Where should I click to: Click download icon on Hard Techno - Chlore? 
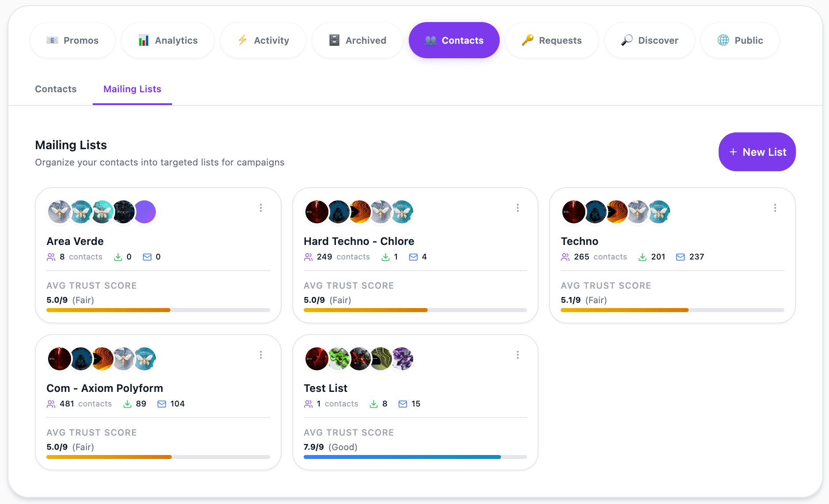[385, 257]
